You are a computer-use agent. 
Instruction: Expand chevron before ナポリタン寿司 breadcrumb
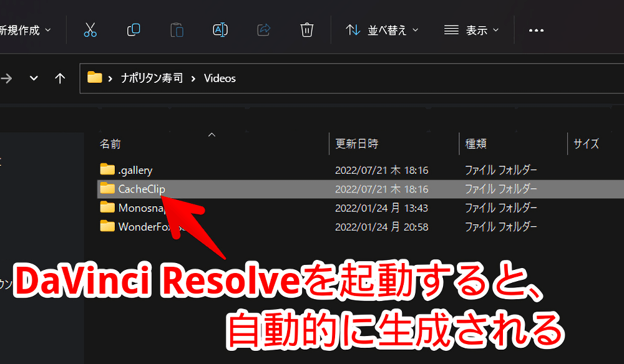coord(110,79)
